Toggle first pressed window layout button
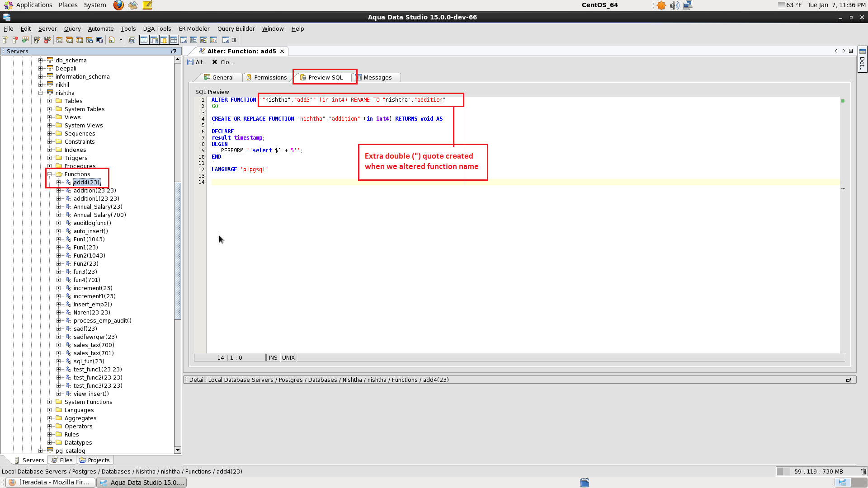The height and width of the screenshot is (488, 868). (x=144, y=40)
